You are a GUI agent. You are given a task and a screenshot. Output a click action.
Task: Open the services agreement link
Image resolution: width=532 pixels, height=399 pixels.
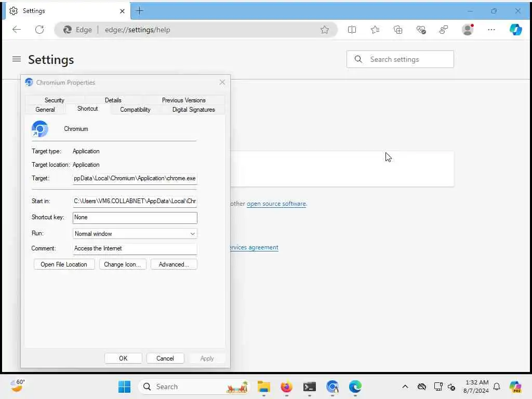[x=254, y=248]
